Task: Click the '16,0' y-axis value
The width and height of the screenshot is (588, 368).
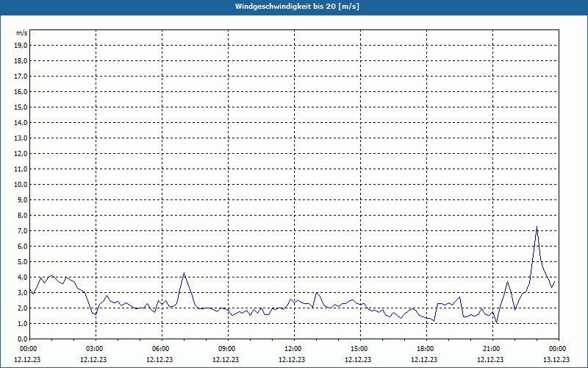Action: (21, 91)
